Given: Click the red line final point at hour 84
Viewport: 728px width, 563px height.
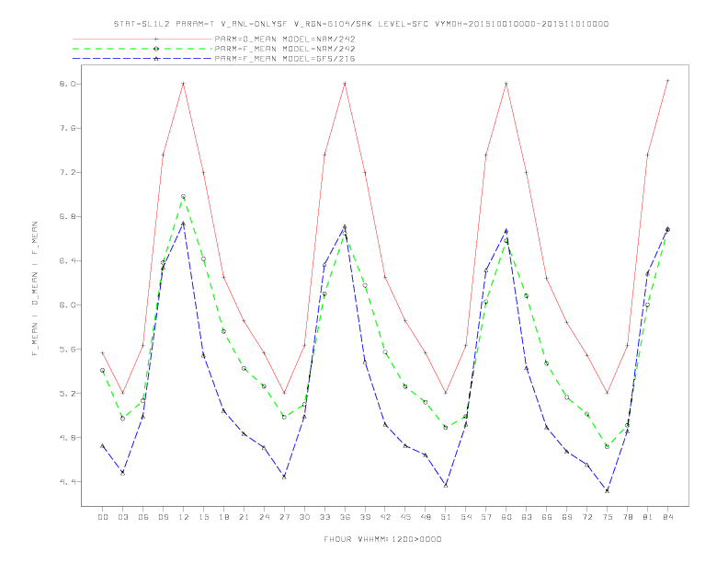Looking at the screenshot, I should [667, 81].
